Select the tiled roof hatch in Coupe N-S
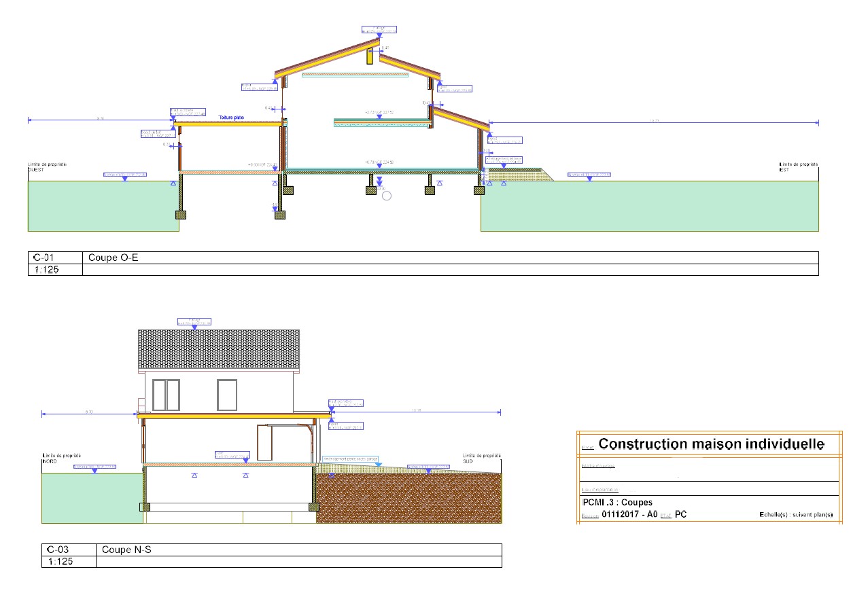Viewport: 868px width, 608px height. tap(219, 349)
